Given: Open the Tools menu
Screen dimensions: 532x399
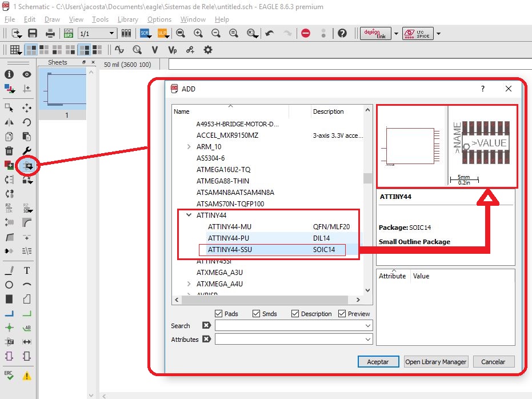Looking at the screenshot, I should tap(100, 19).
